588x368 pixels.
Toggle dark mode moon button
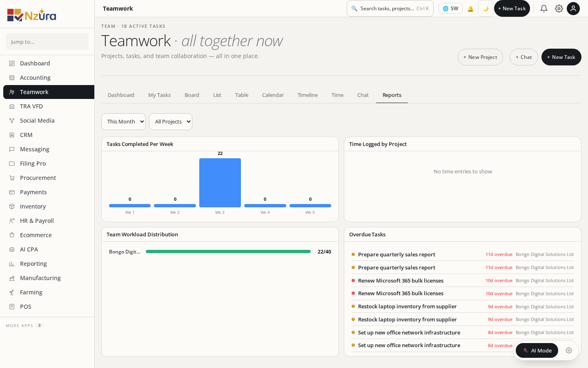click(486, 9)
